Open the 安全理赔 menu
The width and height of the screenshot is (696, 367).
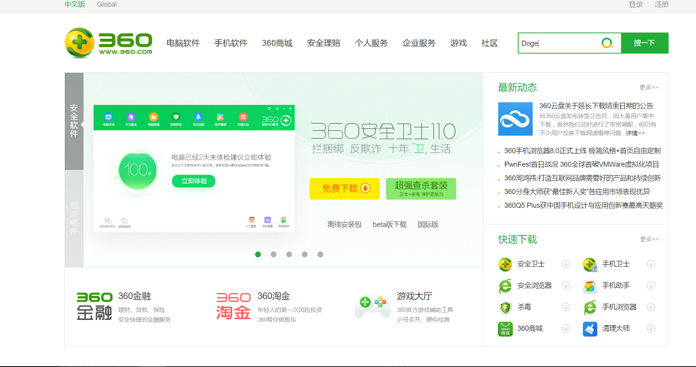(x=323, y=43)
